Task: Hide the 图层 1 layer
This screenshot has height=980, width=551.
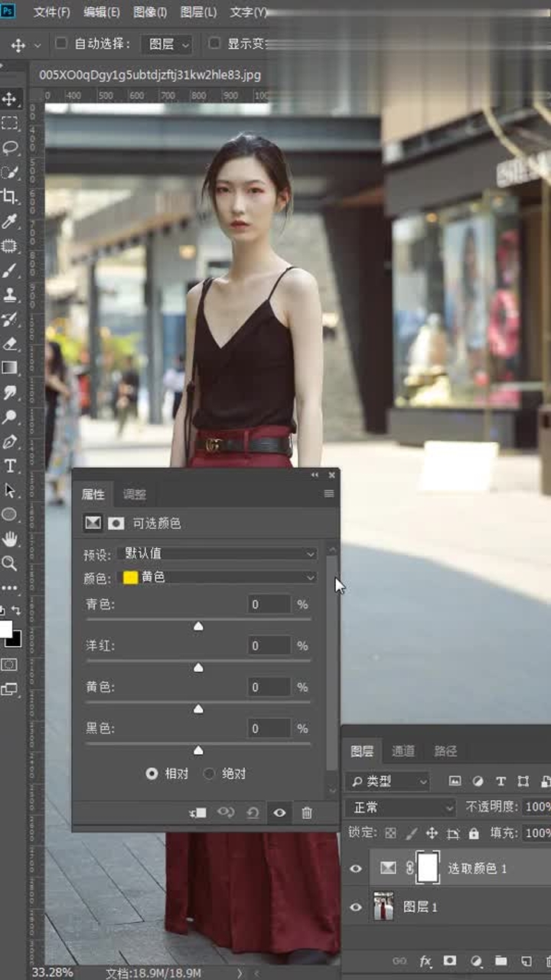Action: (355, 907)
